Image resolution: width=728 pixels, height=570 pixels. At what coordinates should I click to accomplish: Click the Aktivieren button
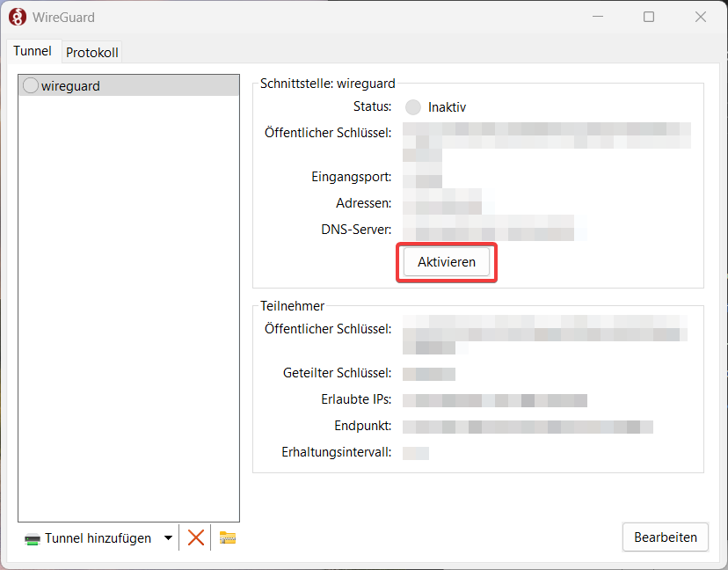[x=446, y=262]
